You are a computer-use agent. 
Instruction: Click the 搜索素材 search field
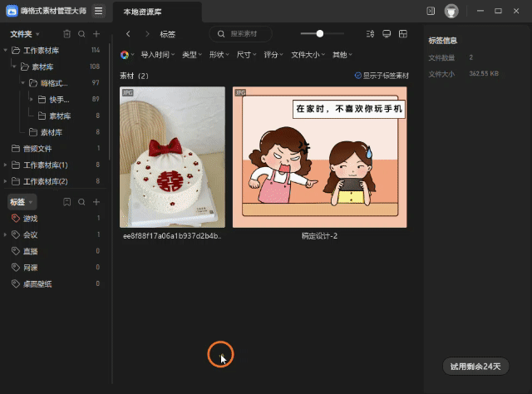(240, 34)
